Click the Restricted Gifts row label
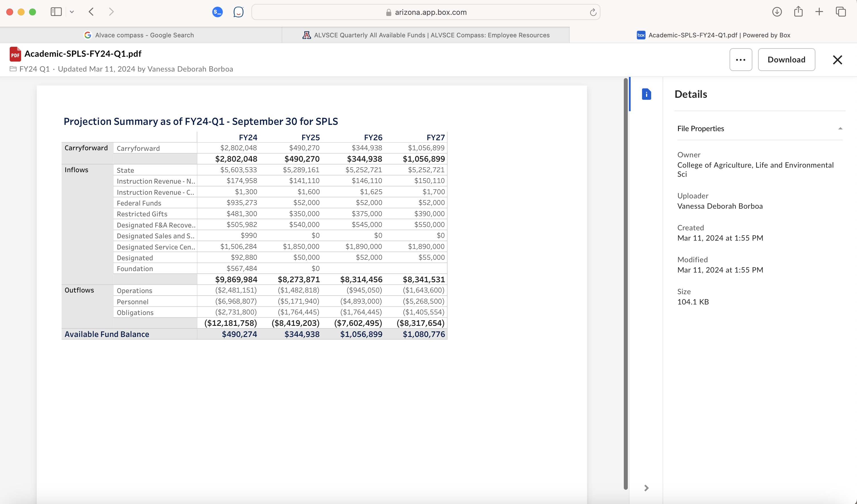Viewport: 857px width, 504px height. point(142,214)
